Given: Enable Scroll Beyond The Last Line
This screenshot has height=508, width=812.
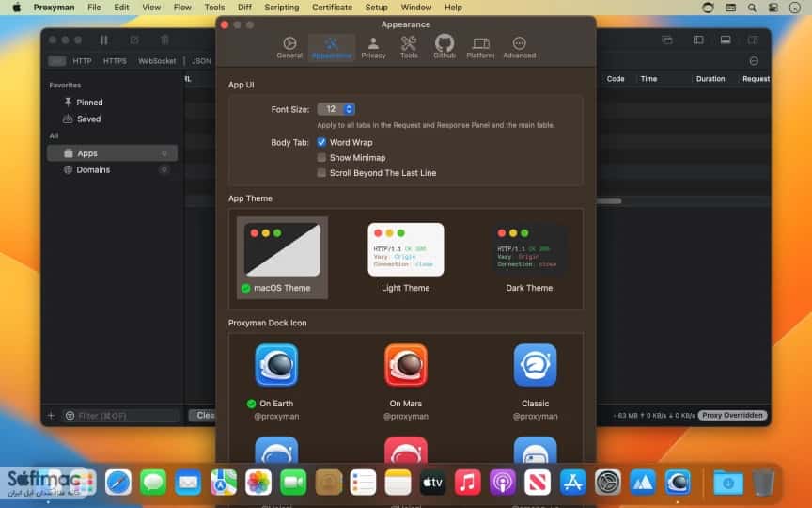Looking at the screenshot, I should point(321,172).
